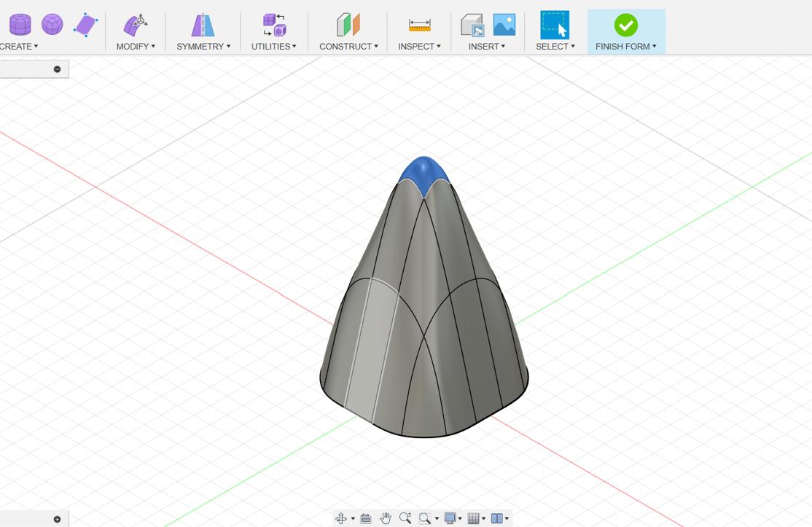Open the UTILITIES dropdown menu
This screenshot has width=812, height=527.
(x=274, y=47)
